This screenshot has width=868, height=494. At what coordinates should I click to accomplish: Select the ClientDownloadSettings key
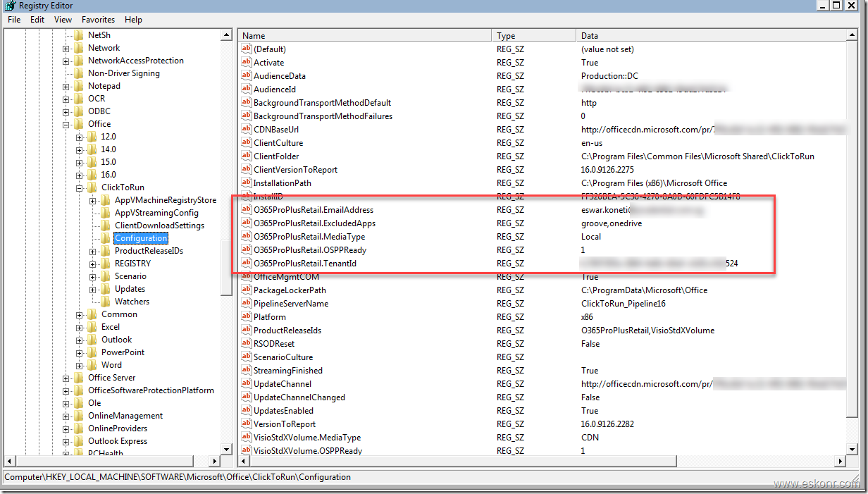click(159, 226)
